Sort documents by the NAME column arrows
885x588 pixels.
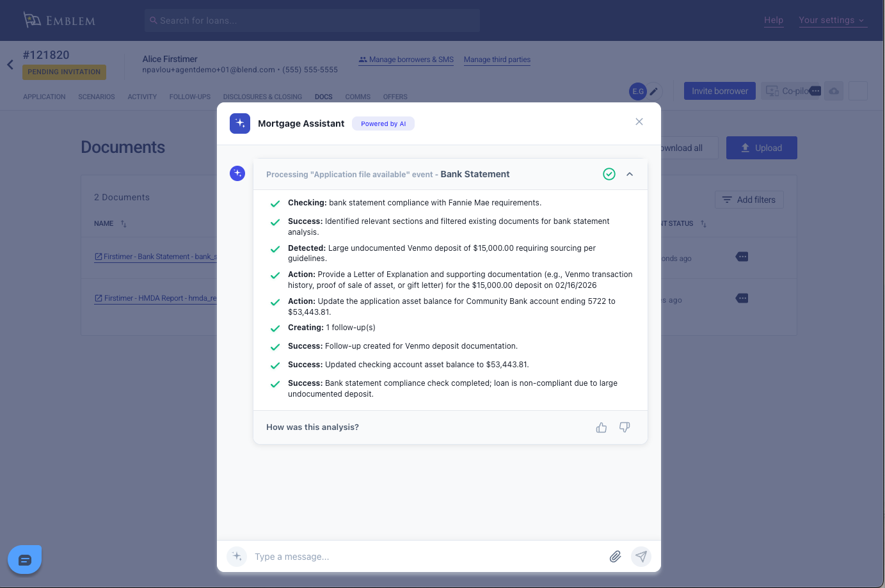click(124, 224)
